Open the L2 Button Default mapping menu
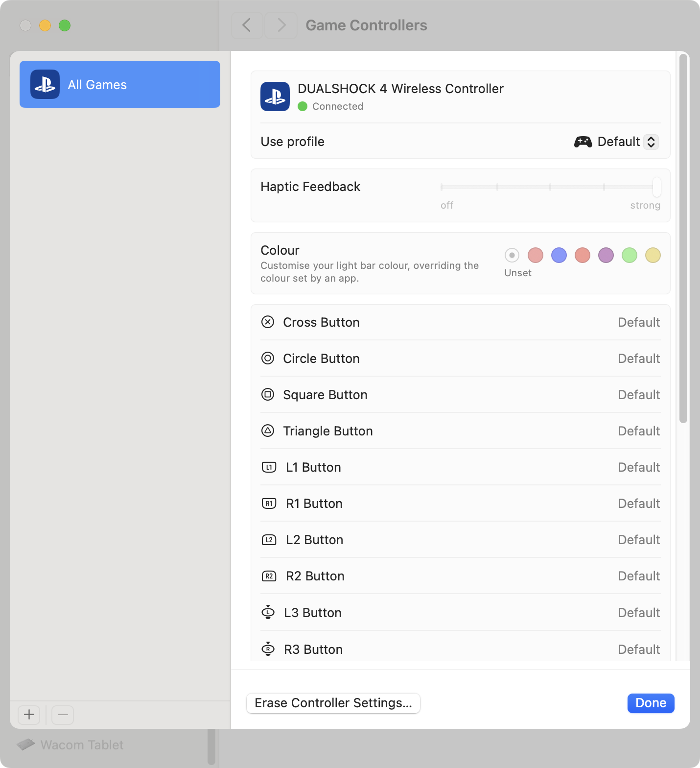Viewport: 700px width, 768px height. (639, 540)
